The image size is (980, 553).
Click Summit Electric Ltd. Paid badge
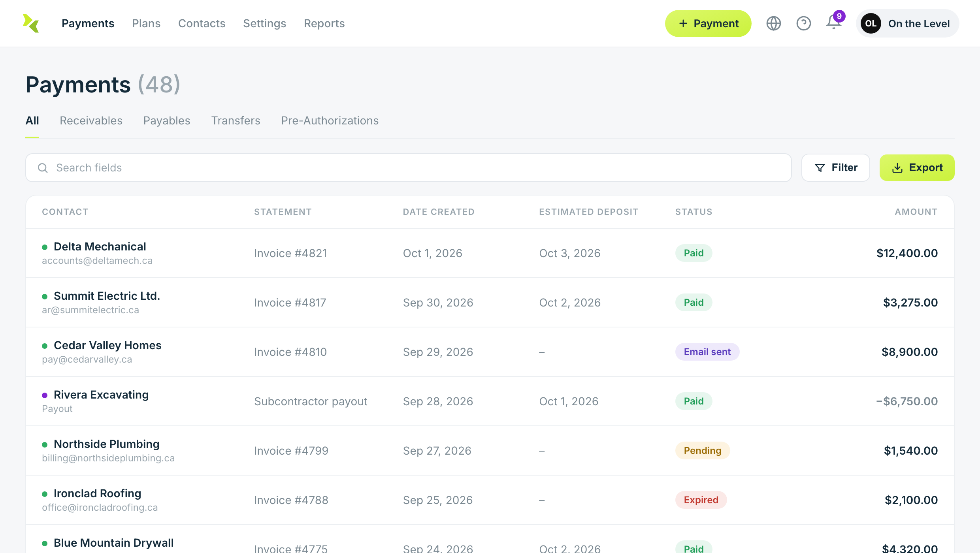tap(694, 303)
